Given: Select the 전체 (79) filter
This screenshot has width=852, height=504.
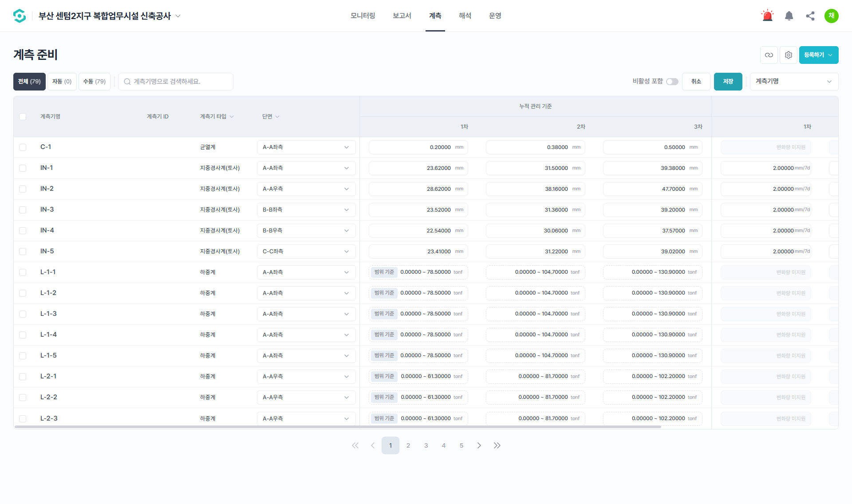Looking at the screenshot, I should [x=29, y=82].
